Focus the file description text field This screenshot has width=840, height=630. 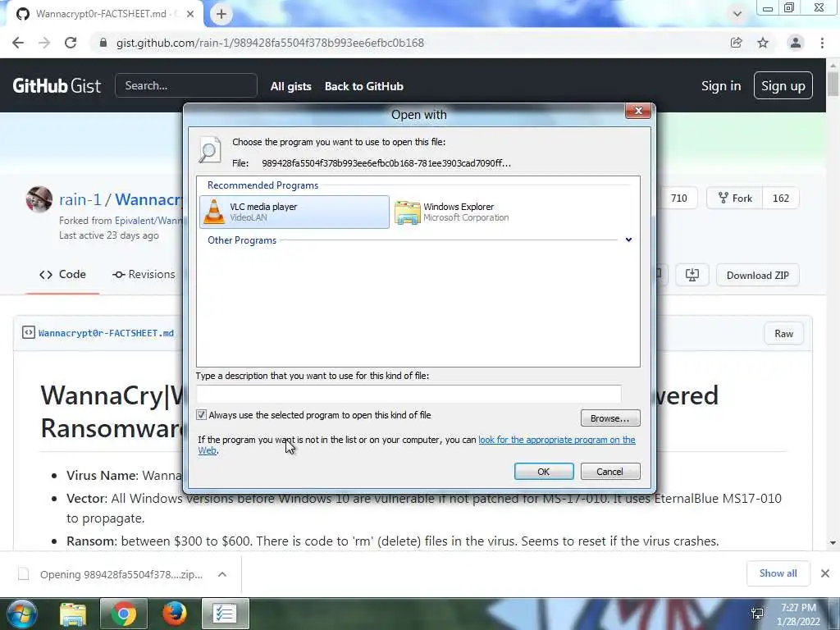pos(409,394)
